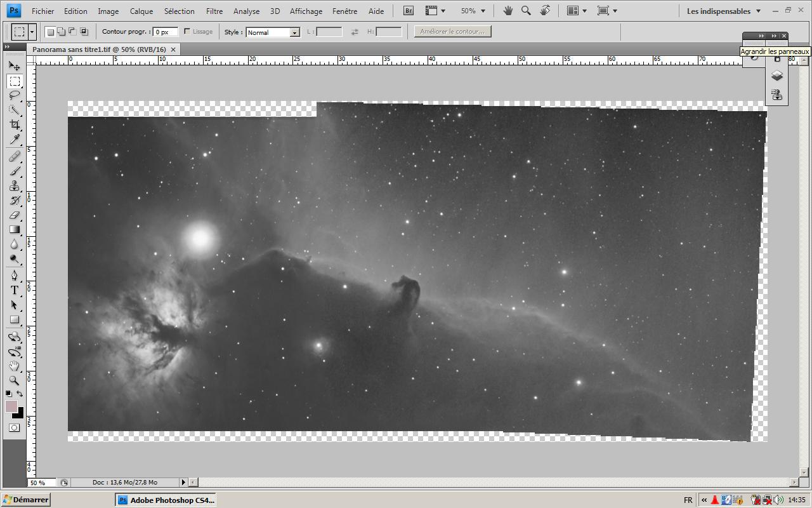This screenshot has height=508, width=812.
Task: Open the Clone Source panel icon
Action: click(776, 95)
